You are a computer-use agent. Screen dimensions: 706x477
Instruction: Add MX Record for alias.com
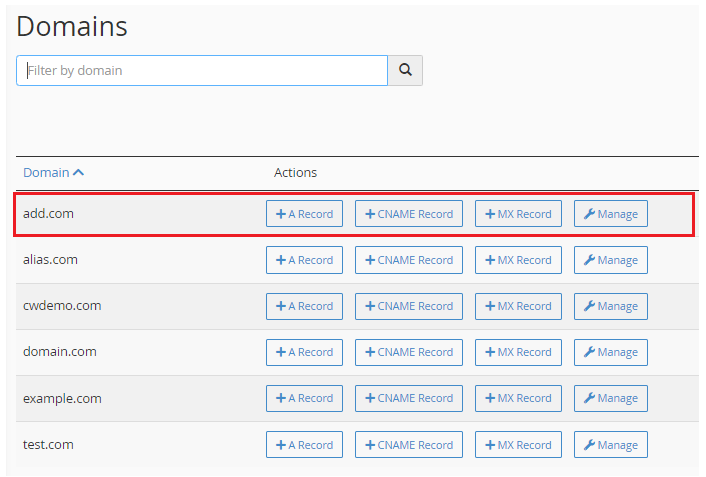[x=518, y=260]
